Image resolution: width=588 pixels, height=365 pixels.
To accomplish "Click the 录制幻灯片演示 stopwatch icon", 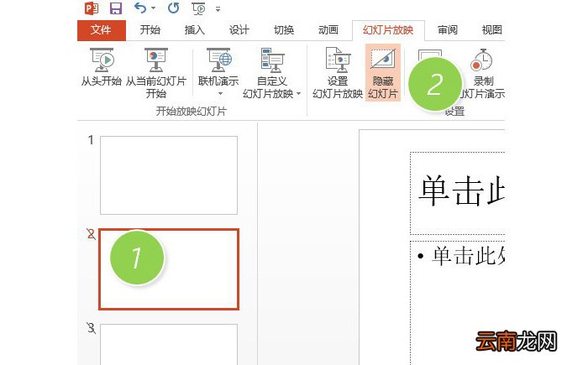I will (x=481, y=60).
